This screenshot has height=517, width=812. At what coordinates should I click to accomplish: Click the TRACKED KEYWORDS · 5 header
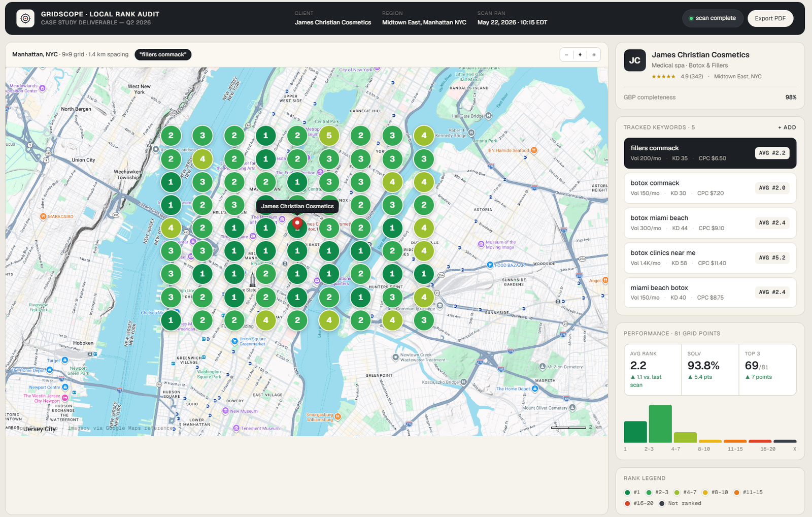(x=659, y=127)
